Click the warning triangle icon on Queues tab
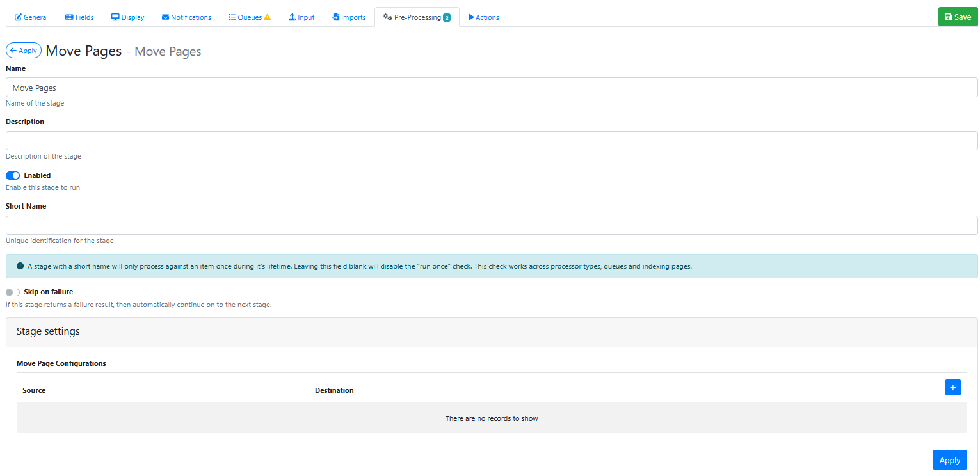This screenshot has width=980, height=476. pos(268,17)
